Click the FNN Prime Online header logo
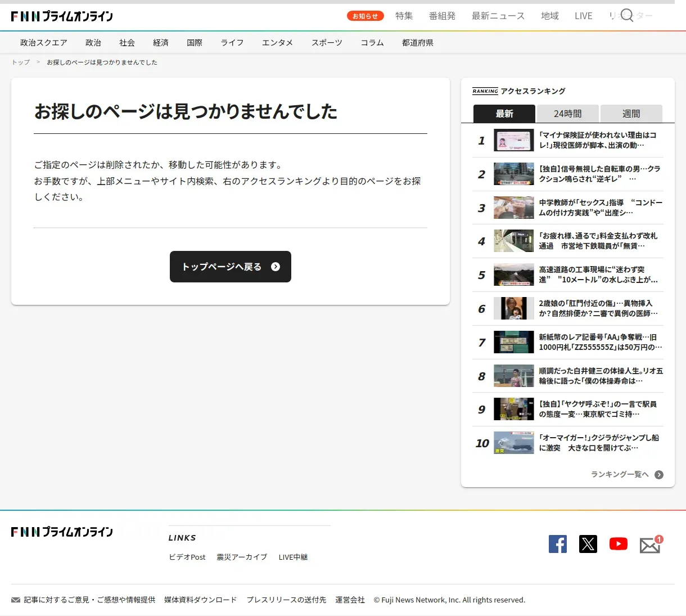 tap(62, 16)
